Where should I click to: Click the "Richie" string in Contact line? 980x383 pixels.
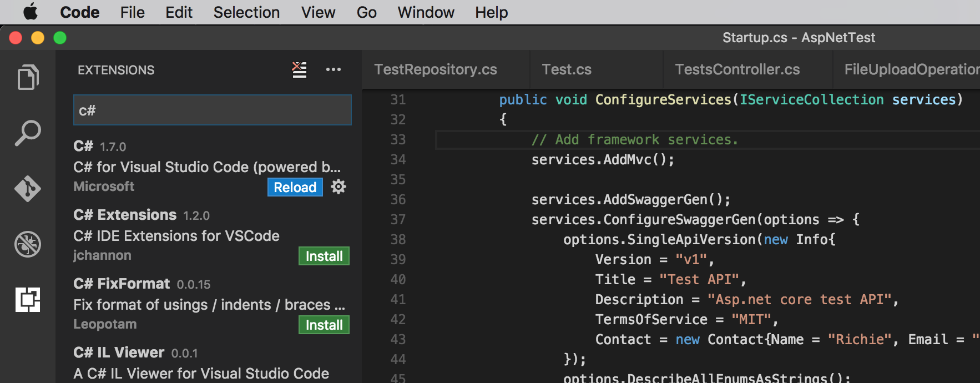(x=860, y=340)
